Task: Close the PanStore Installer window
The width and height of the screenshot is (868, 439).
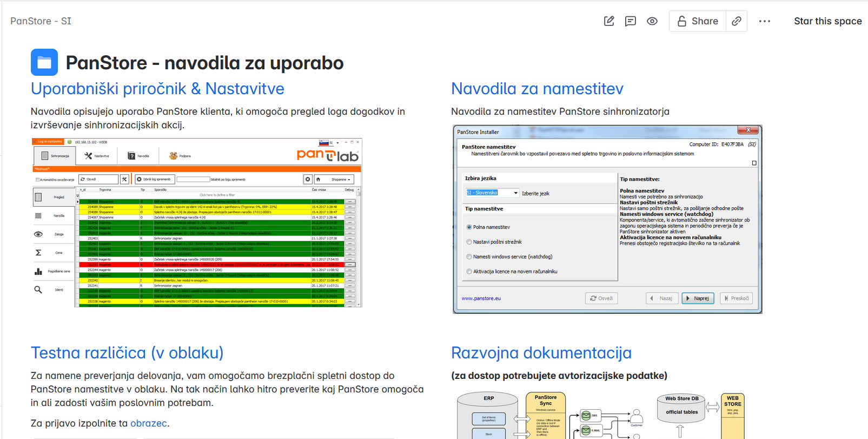Action: 748,130
